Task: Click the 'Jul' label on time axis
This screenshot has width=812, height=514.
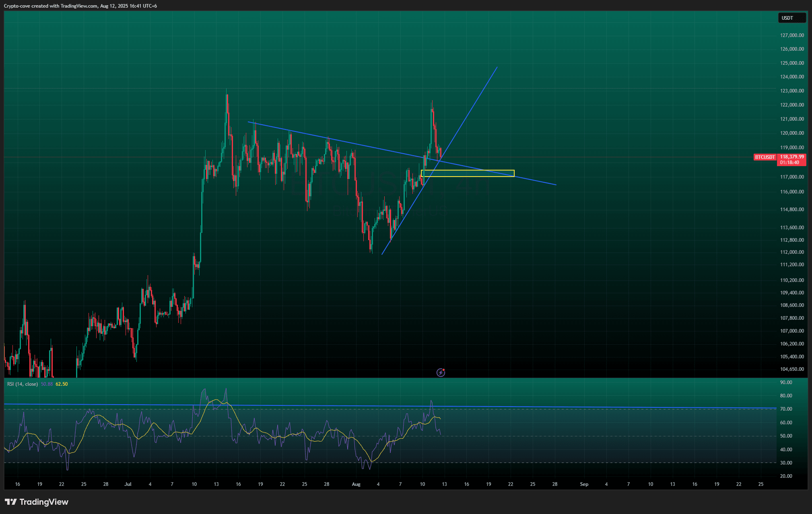Action: tap(128, 484)
